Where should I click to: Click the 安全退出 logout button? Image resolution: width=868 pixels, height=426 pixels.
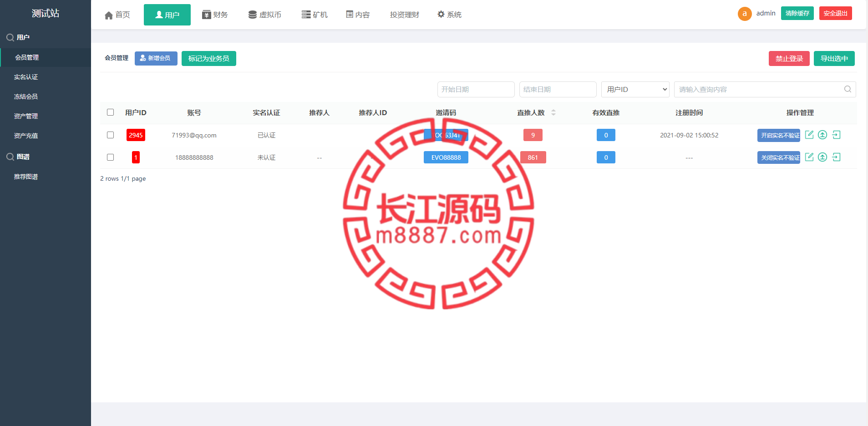pos(836,13)
